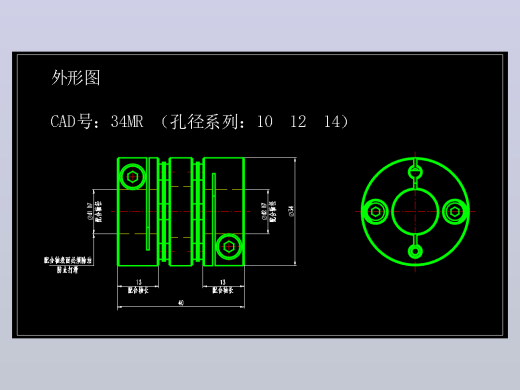Click right 13 shaft-length dimension
Screen dimensions: 520x390
point(223,282)
